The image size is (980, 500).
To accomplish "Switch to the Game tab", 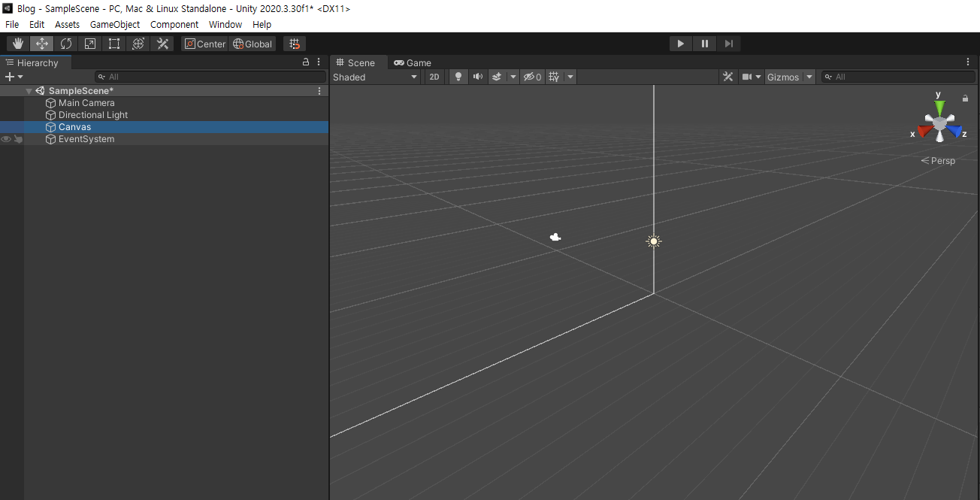I will [413, 62].
